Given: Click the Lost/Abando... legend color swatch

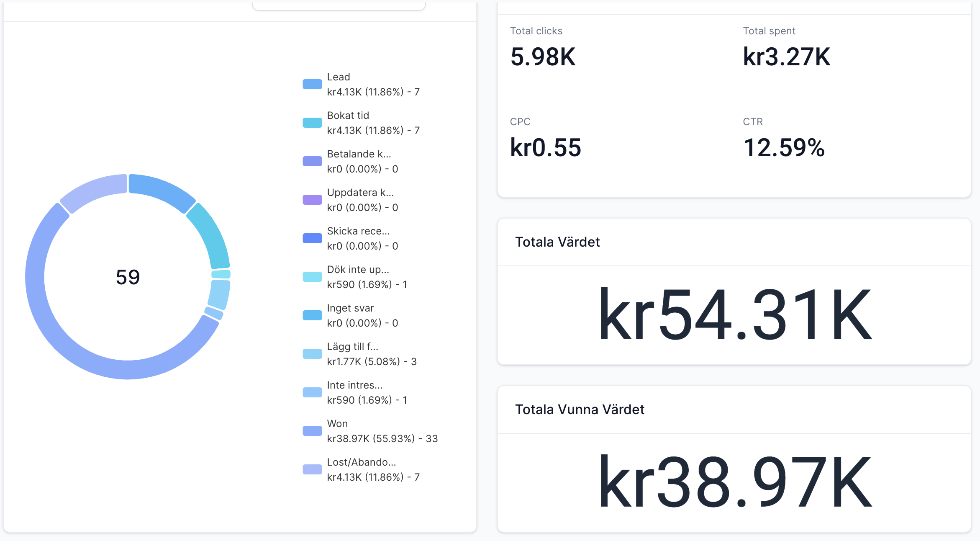Looking at the screenshot, I should pyautogui.click(x=312, y=469).
